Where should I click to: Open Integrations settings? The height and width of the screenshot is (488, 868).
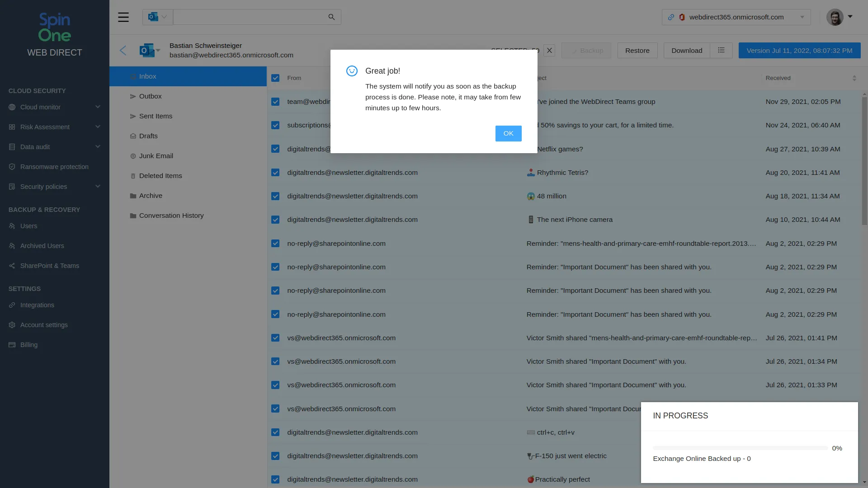click(x=37, y=305)
